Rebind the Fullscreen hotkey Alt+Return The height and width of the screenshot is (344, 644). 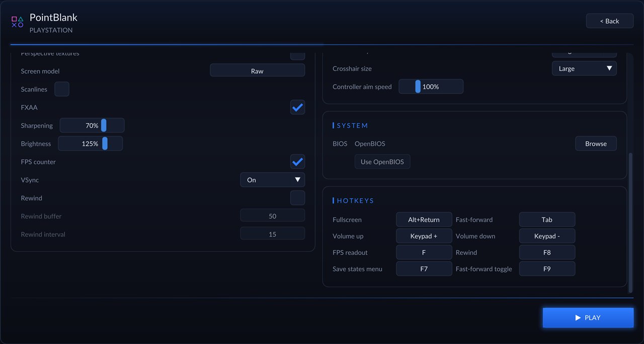coord(424,219)
